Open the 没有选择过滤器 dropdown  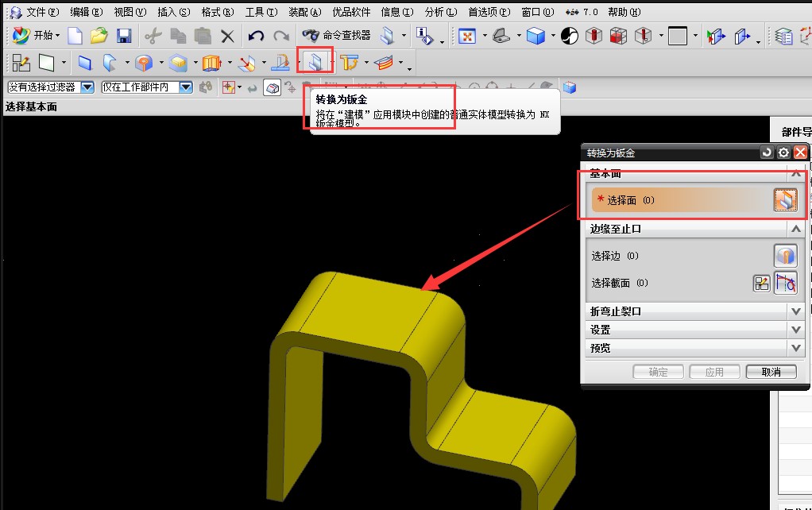point(87,87)
